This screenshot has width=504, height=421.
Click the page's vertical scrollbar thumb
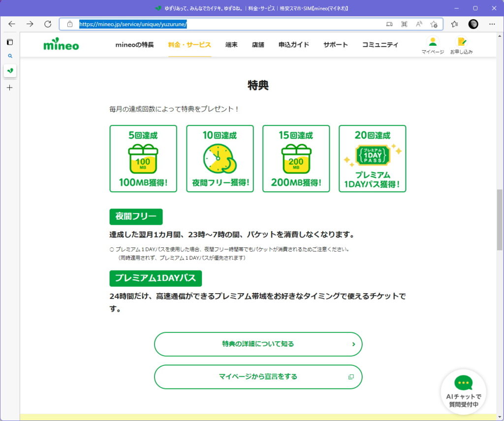500,220
